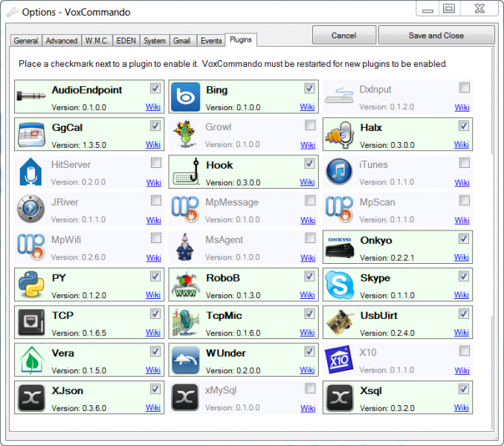Enable the HitServer plugin checkbox
This screenshot has width=504, height=446.
point(156,163)
